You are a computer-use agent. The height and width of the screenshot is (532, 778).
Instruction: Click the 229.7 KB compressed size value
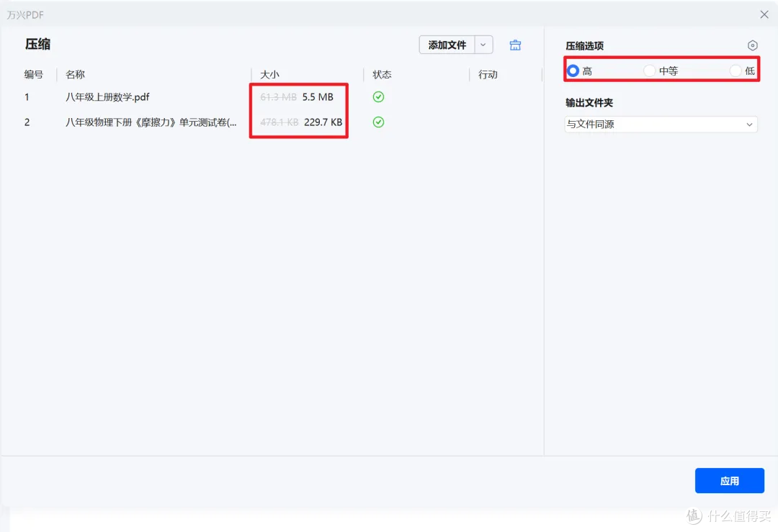[323, 122]
